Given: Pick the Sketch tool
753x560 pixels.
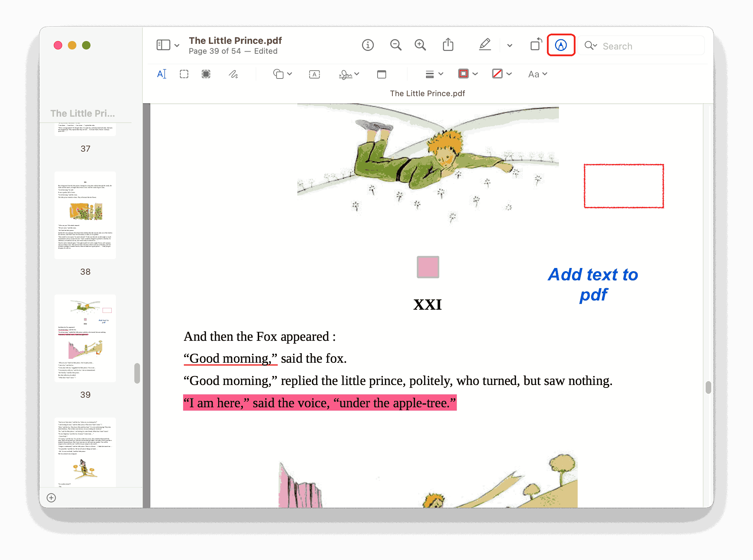Looking at the screenshot, I should click(x=233, y=74).
